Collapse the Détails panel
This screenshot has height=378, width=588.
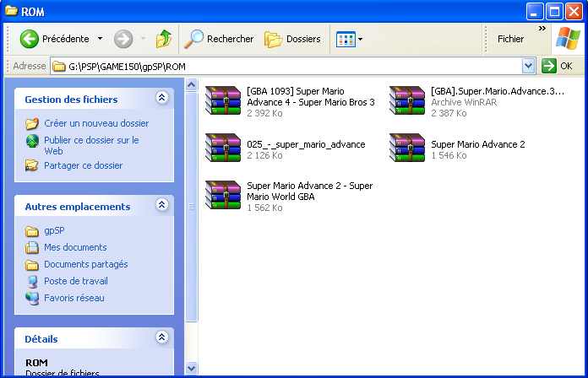click(161, 337)
